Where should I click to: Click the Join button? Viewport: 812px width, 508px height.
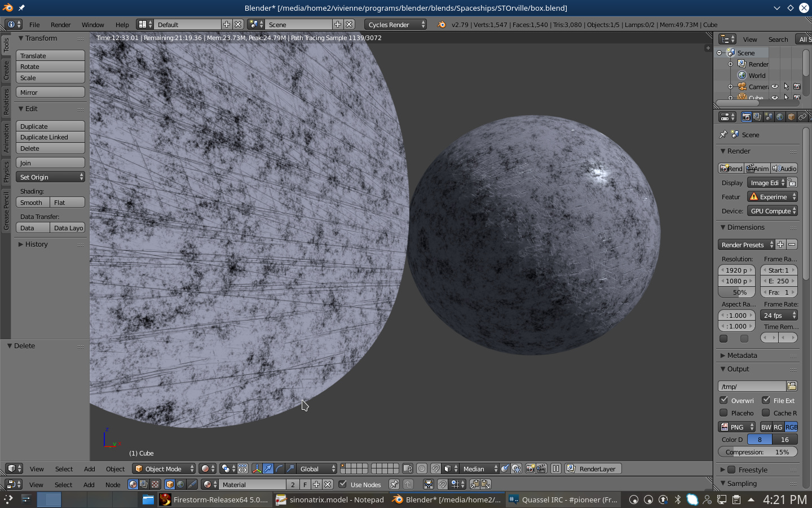[50, 163]
